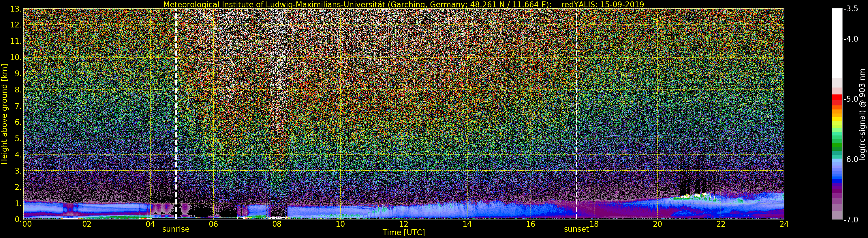Click the 'sunset' label below the time axis
Screen dimensions: 868x238
pyautogui.click(x=576, y=229)
